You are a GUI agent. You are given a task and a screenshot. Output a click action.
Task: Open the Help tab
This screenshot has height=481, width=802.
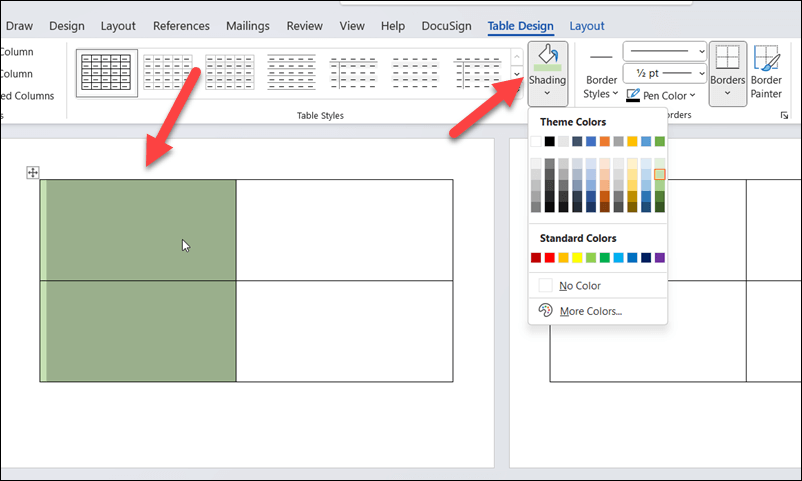(393, 26)
